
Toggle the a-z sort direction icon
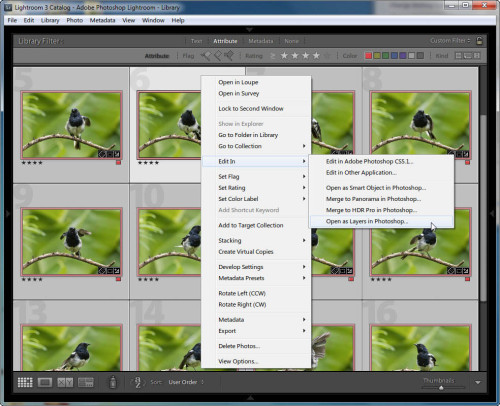point(138,382)
